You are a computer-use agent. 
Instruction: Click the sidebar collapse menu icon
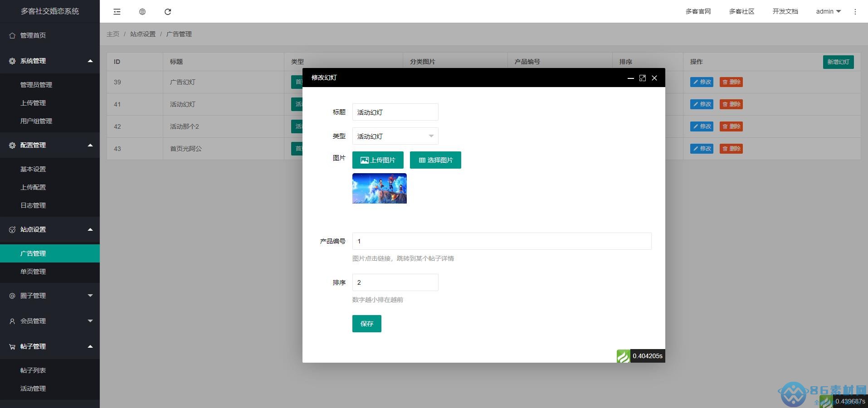click(117, 12)
